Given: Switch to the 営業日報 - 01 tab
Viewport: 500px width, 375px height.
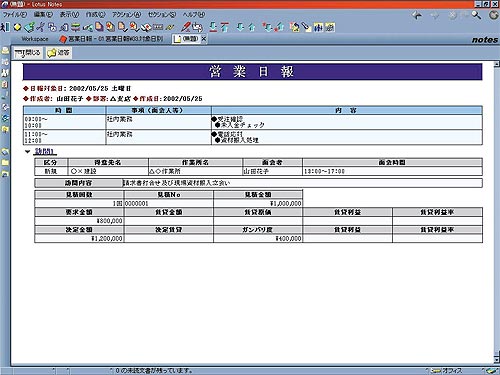Looking at the screenshot, I should point(112,39).
